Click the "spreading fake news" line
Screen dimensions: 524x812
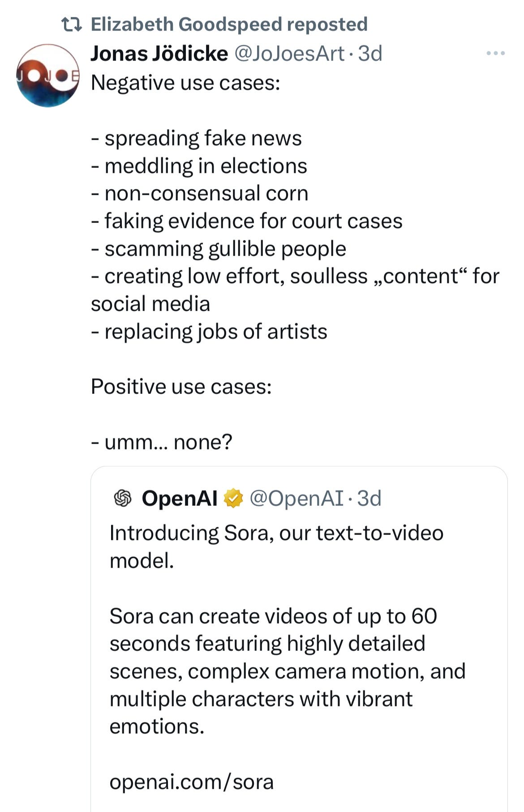pos(197,138)
